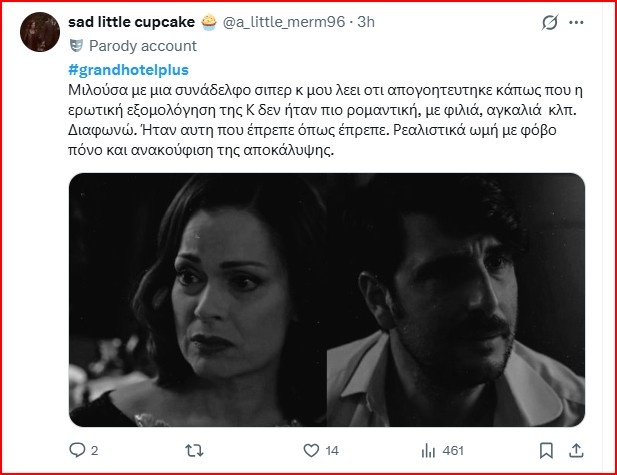This screenshot has width=617, height=475.
Task: Click the reply speech bubble icon
Action: click(x=77, y=450)
